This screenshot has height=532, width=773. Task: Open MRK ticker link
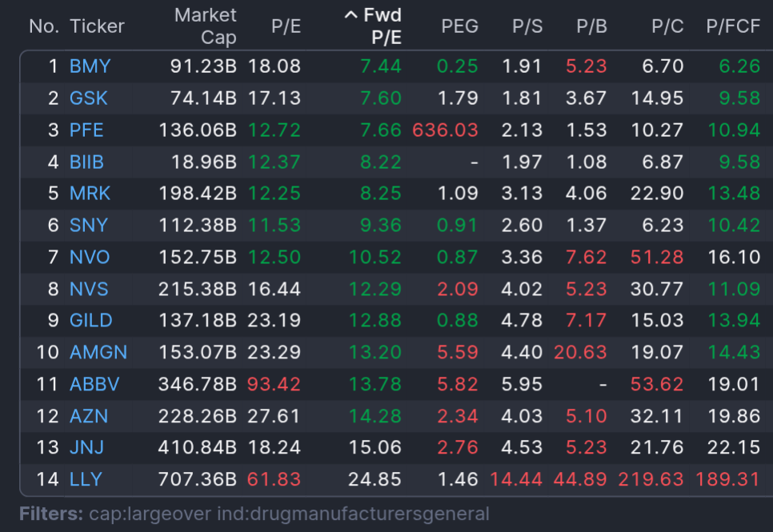pyautogui.click(x=90, y=194)
